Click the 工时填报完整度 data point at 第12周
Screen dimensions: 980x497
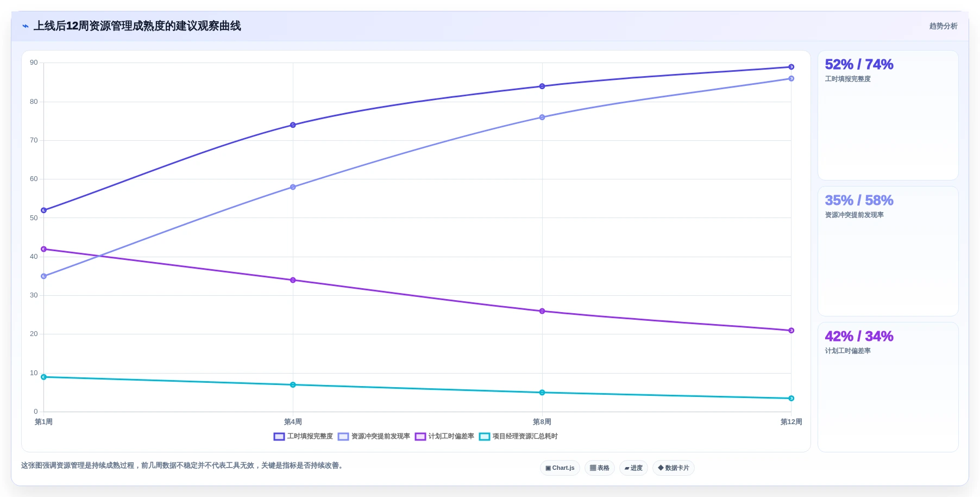[x=791, y=67]
